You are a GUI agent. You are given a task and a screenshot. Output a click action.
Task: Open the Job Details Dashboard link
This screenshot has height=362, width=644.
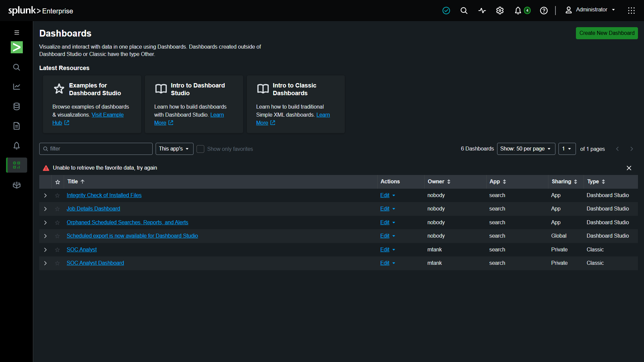pos(93,209)
